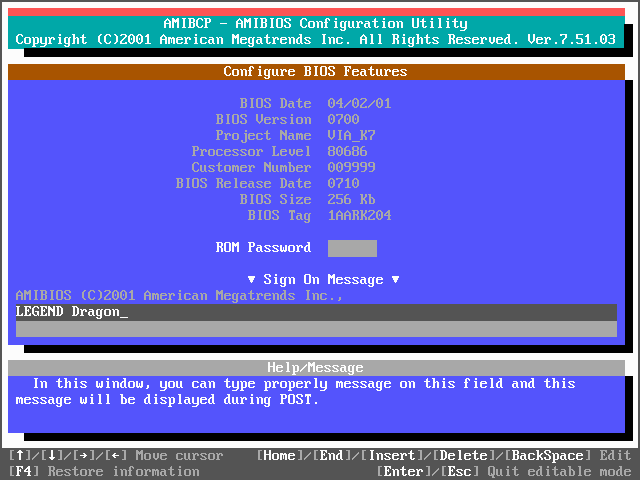Click the Customer Number value 009999

point(351,167)
